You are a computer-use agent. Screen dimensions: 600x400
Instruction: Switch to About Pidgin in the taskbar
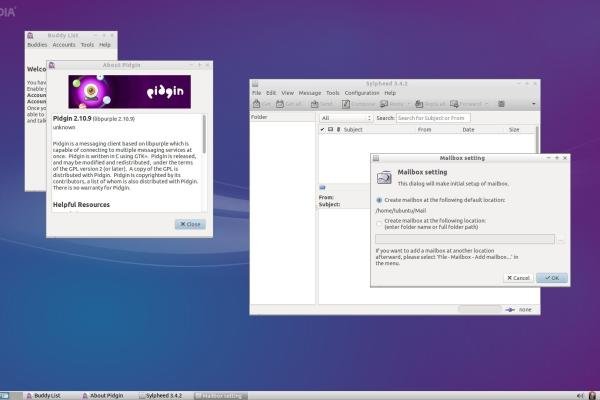pos(103,395)
